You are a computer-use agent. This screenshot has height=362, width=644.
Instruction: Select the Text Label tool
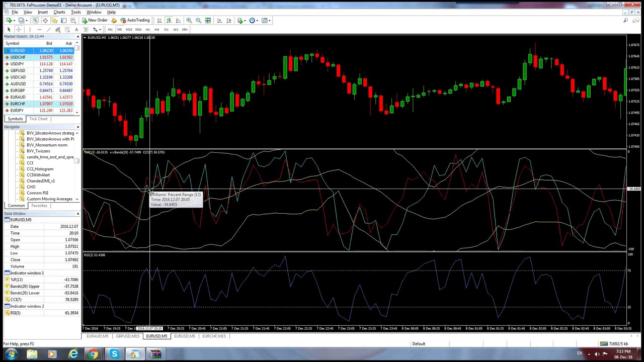tap(86, 30)
